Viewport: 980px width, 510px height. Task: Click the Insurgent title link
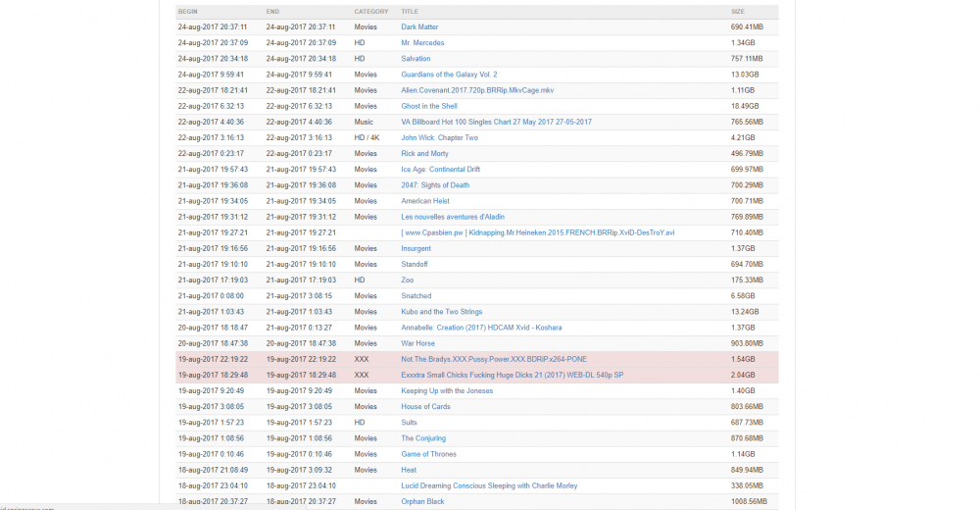click(x=416, y=248)
